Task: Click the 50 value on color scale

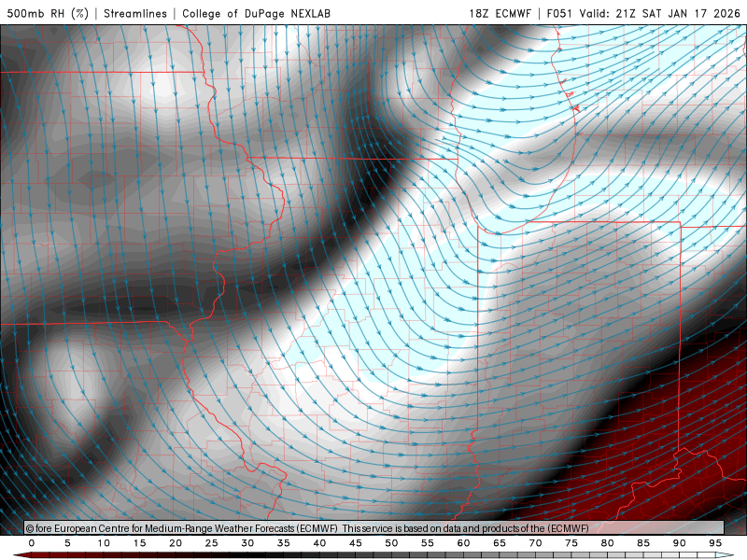Action: (x=391, y=543)
